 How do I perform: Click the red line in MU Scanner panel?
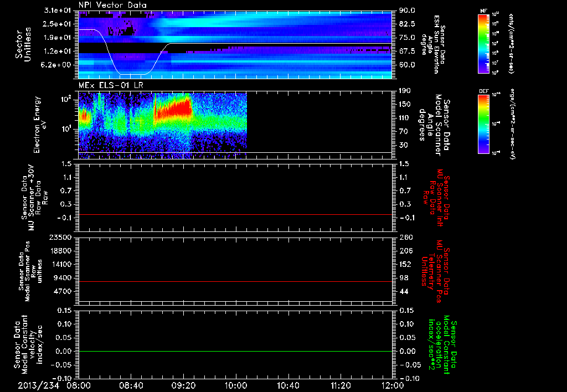(x=235, y=214)
